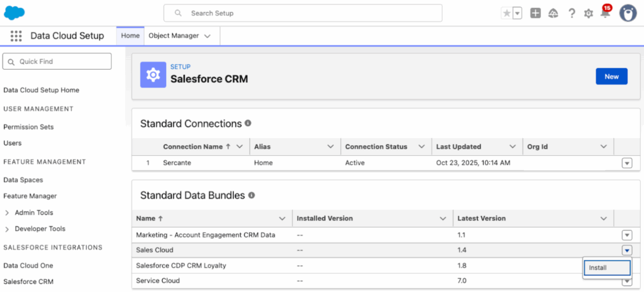Click the New button
Viewport: 644px width, 292px height.
pos(611,76)
